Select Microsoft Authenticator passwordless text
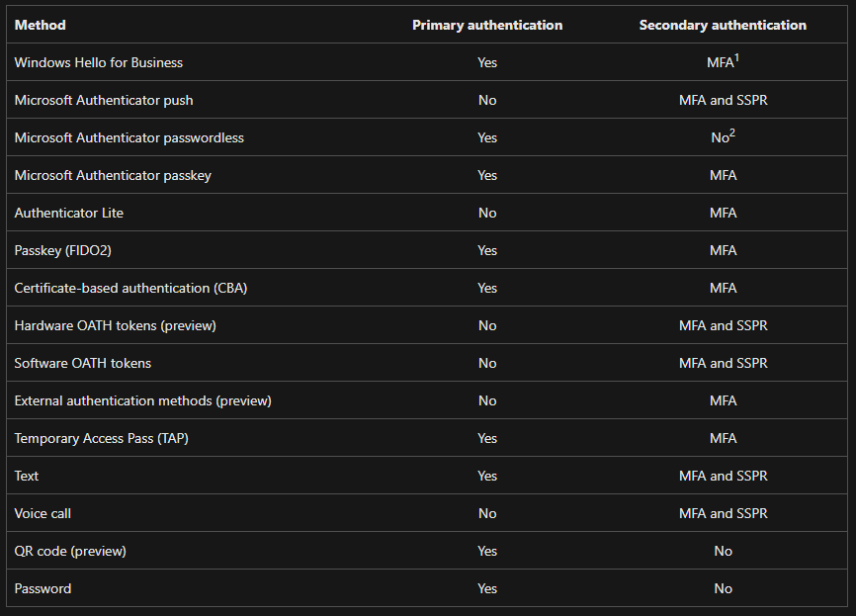The height and width of the screenshot is (616, 856). pos(128,137)
